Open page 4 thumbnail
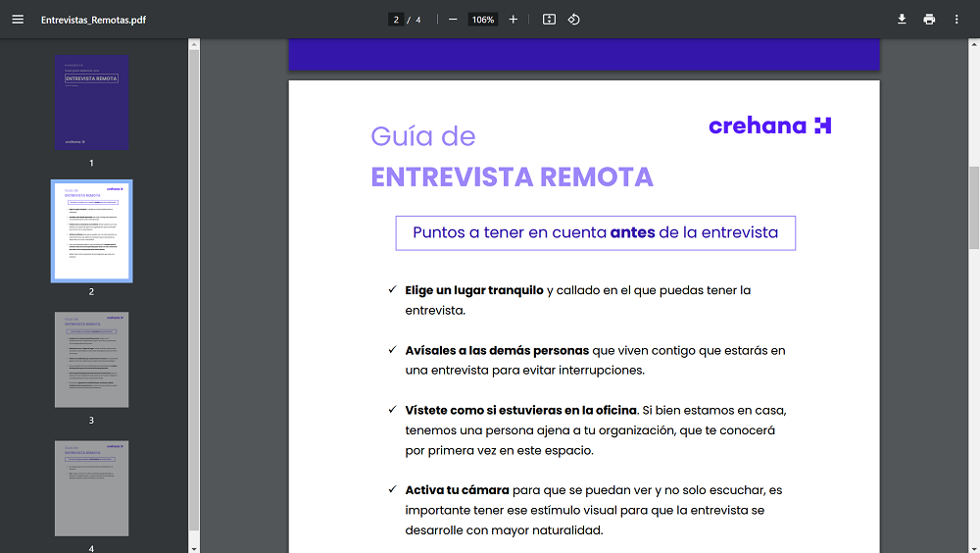 (x=92, y=488)
